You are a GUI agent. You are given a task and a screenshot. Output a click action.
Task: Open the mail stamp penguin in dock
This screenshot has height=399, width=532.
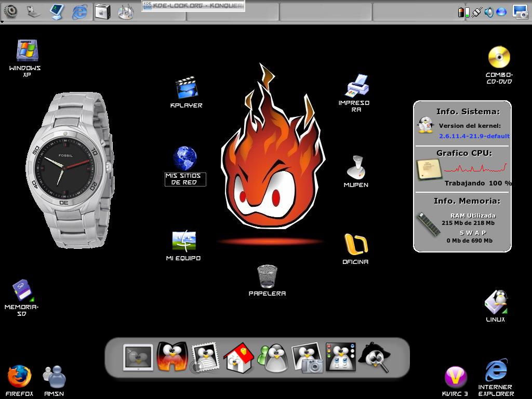click(x=205, y=357)
